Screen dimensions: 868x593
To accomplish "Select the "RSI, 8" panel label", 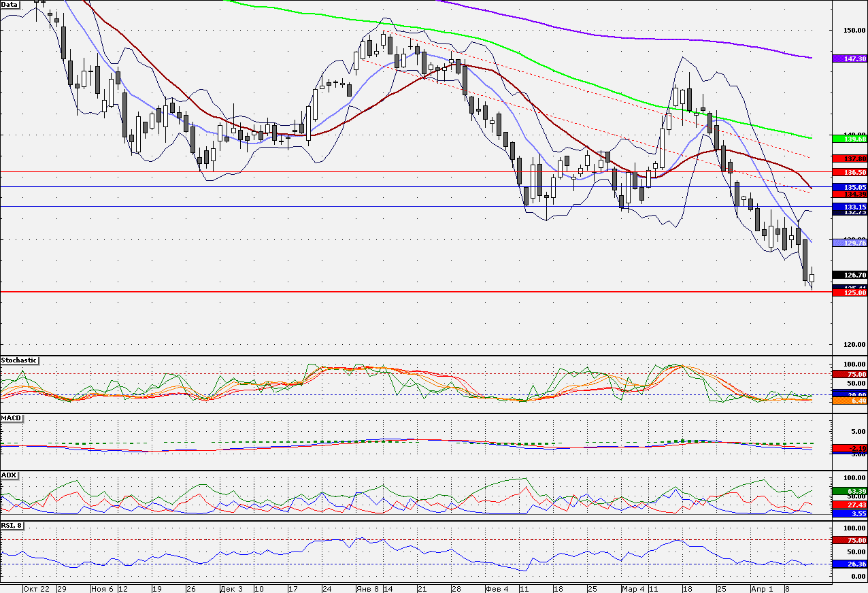I will pyautogui.click(x=13, y=525).
